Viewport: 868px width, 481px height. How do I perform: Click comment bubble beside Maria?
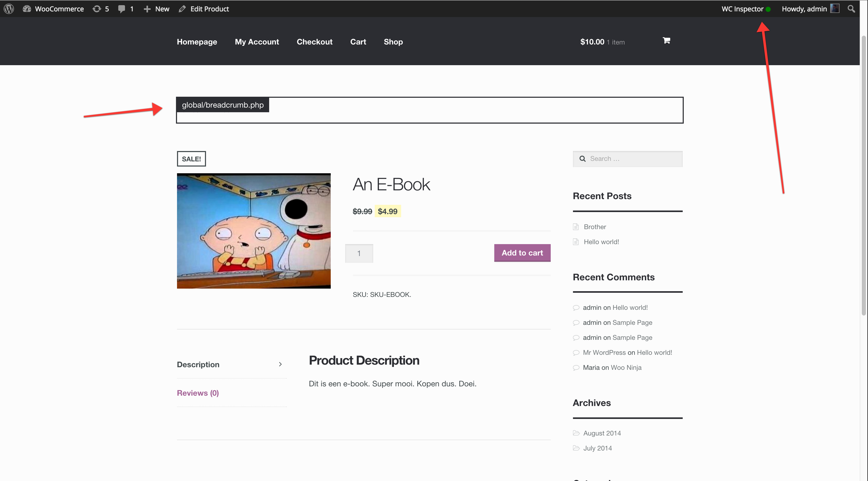tap(576, 368)
